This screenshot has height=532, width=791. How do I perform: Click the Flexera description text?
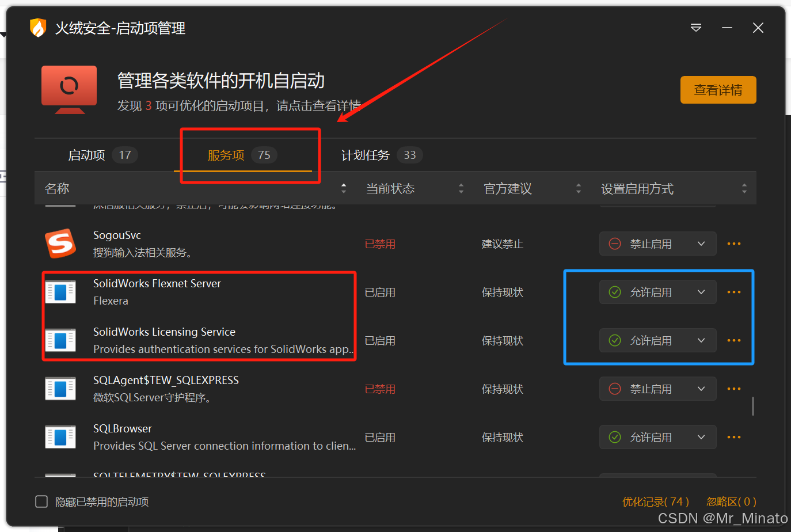tap(111, 301)
